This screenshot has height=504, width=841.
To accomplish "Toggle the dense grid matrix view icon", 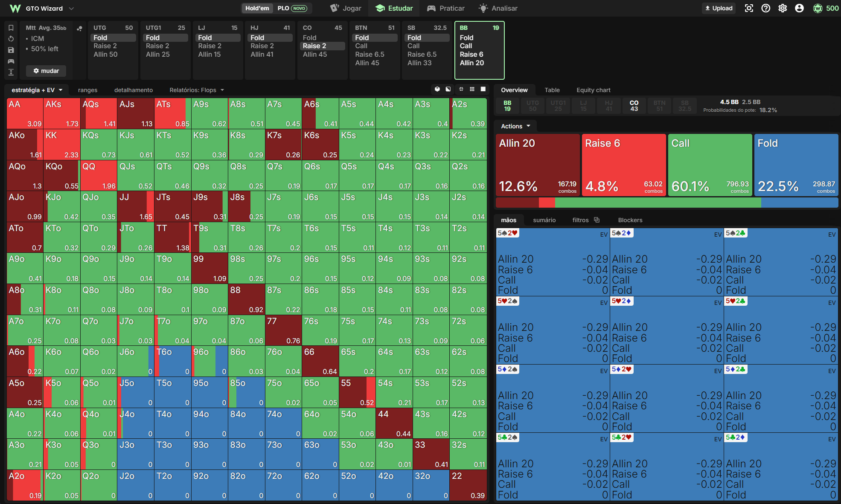I will pyautogui.click(x=472, y=89).
